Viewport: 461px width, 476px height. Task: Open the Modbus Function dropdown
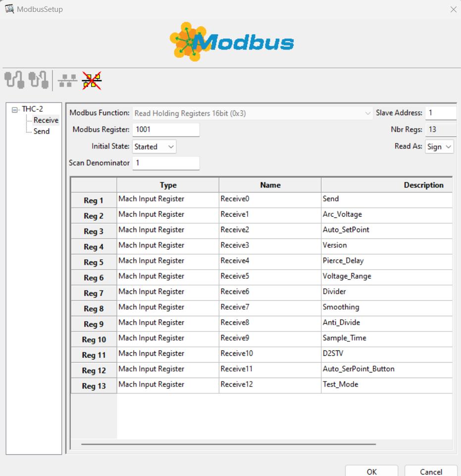coord(253,113)
